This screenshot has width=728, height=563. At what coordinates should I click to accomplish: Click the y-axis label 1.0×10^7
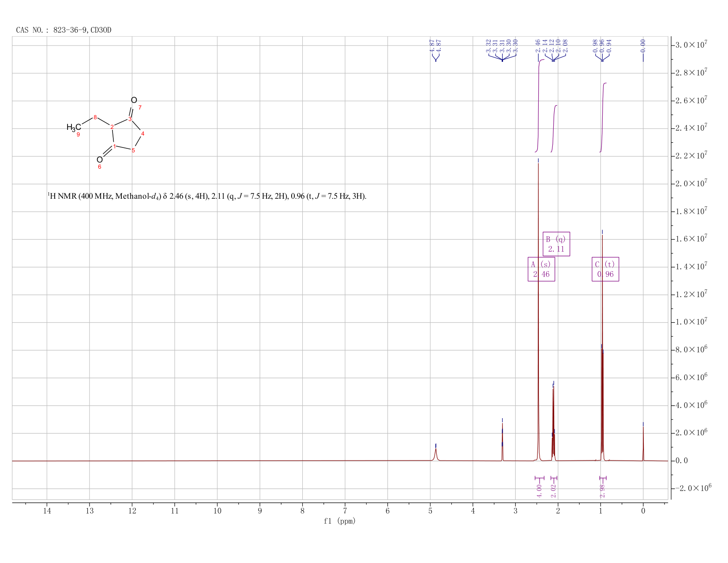(692, 322)
